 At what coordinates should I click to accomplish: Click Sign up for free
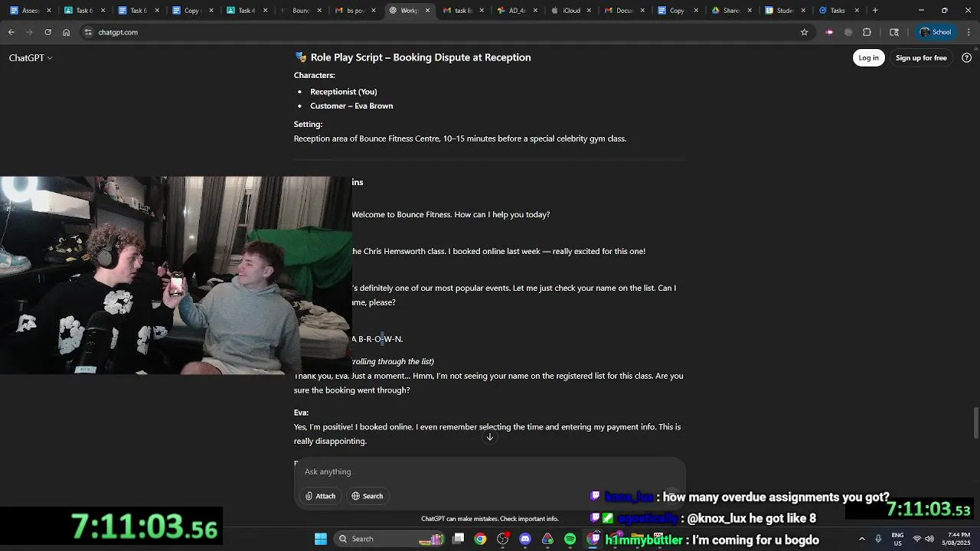point(921,58)
